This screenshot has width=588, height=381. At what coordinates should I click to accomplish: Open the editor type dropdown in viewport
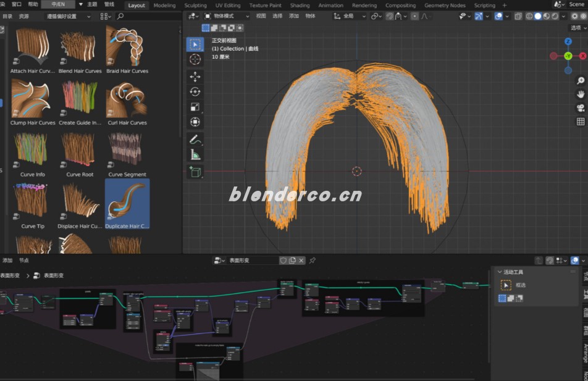pyautogui.click(x=193, y=16)
